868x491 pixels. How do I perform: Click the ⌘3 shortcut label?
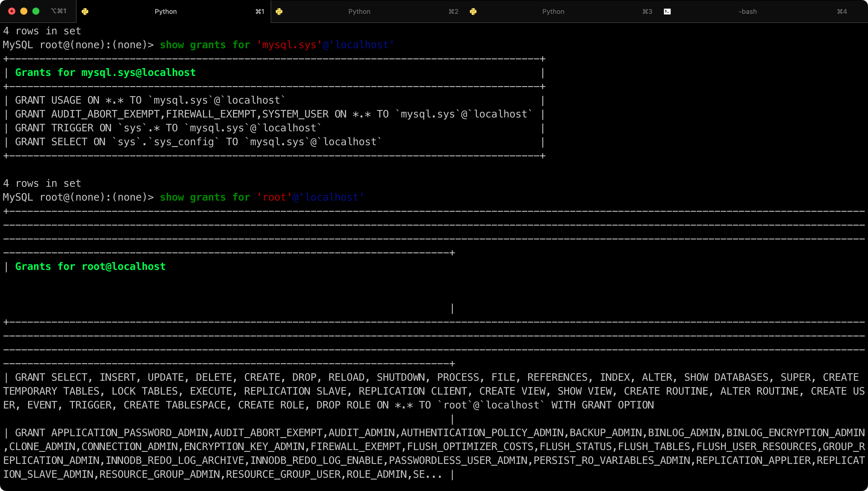pyautogui.click(x=647, y=11)
